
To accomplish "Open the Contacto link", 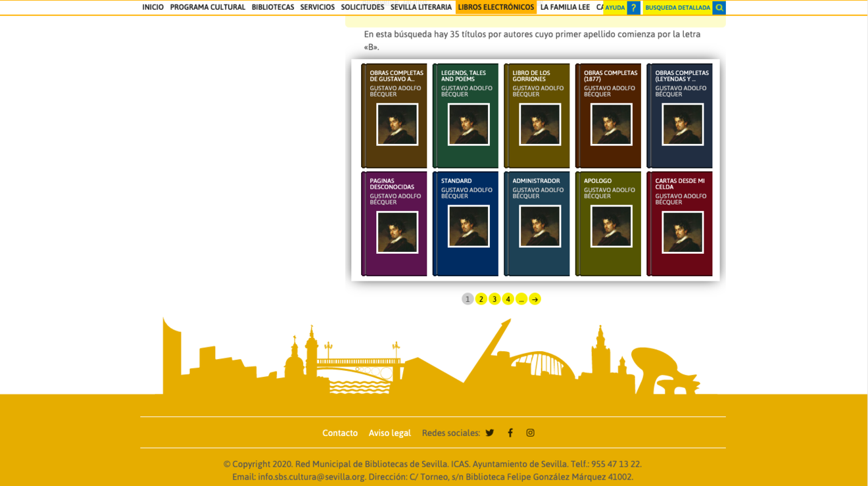I will tap(340, 433).
